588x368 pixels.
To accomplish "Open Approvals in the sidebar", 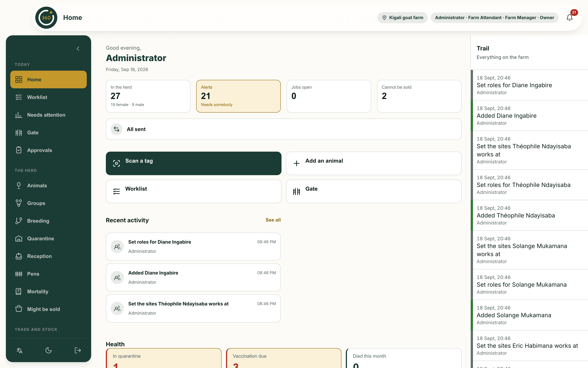I will [48, 150].
